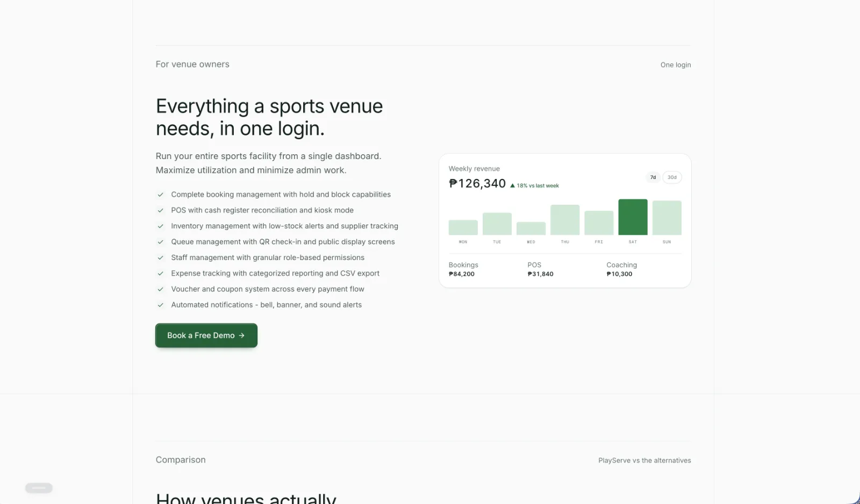Select the THU revenue bar

click(565, 220)
